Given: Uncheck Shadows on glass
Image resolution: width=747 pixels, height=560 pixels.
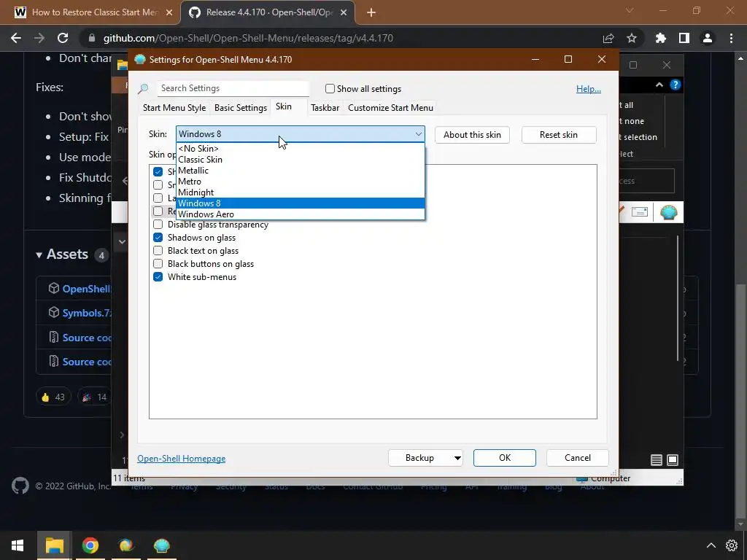Looking at the screenshot, I should pyautogui.click(x=158, y=238).
